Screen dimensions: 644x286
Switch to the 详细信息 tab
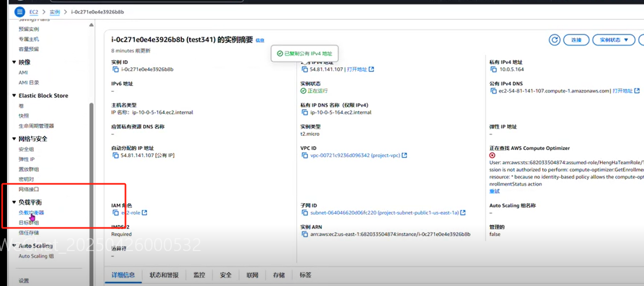pyautogui.click(x=123, y=275)
